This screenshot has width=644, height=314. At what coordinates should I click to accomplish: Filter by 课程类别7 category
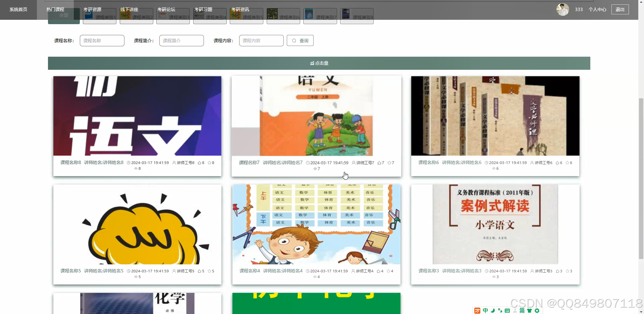tap(320, 16)
